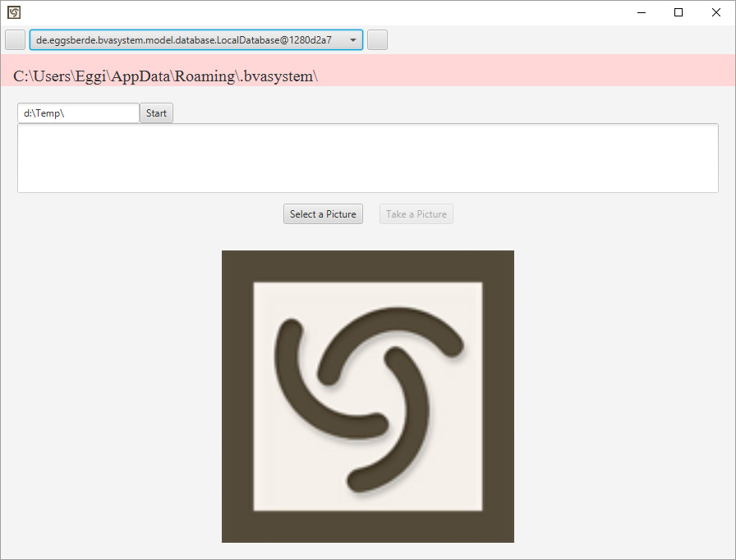Close the application window
This screenshot has width=736, height=560.
click(x=716, y=12)
